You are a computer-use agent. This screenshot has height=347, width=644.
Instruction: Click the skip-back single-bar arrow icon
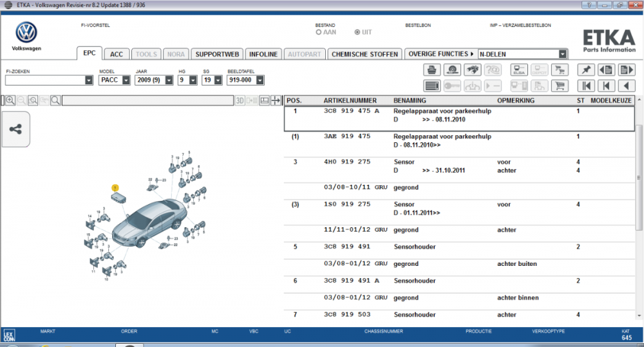pos(606,86)
